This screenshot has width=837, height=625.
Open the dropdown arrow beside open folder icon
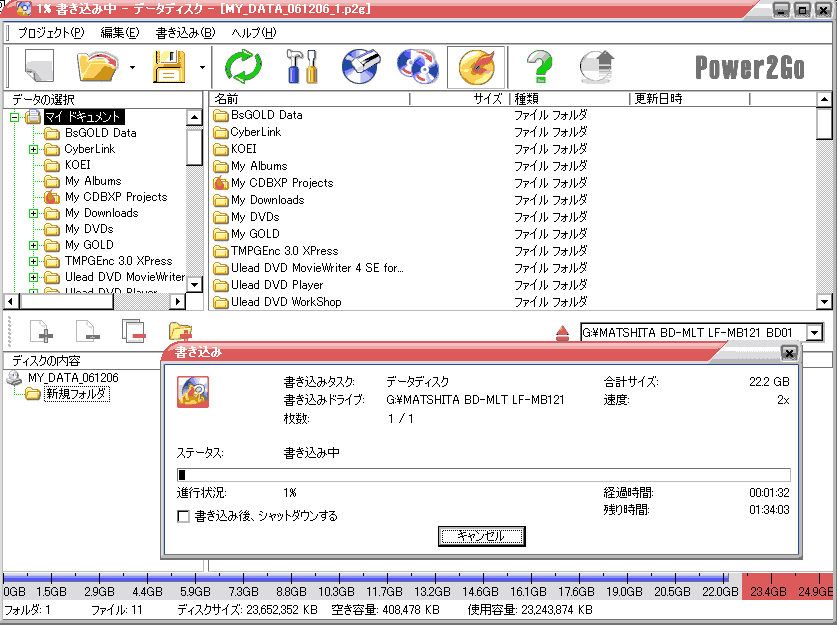(x=132, y=67)
